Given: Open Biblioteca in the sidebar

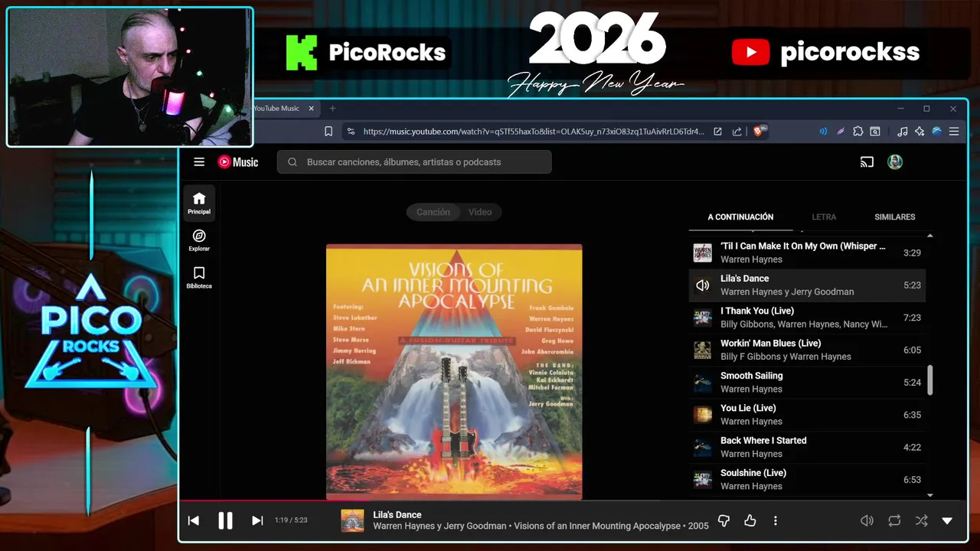Looking at the screenshot, I should click(x=199, y=277).
